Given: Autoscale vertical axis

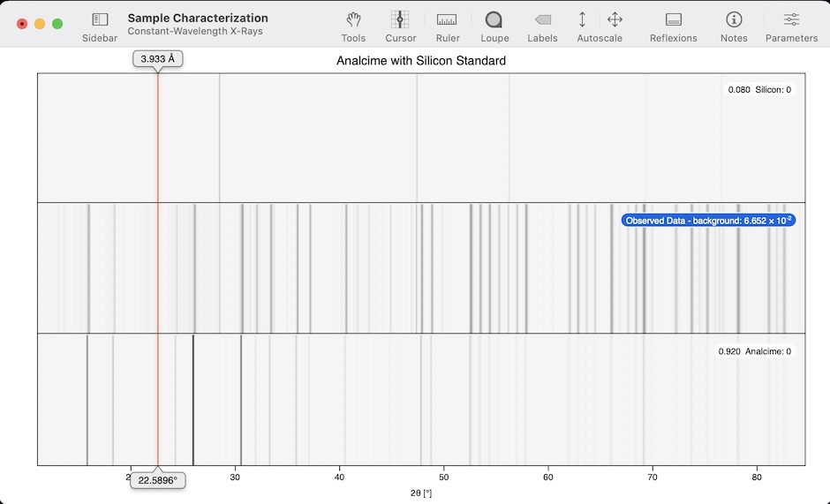Looking at the screenshot, I should (x=582, y=19).
